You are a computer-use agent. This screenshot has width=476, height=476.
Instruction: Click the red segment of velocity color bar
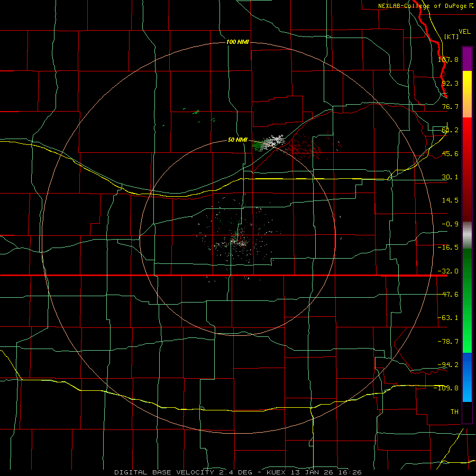click(x=467, y=169)
